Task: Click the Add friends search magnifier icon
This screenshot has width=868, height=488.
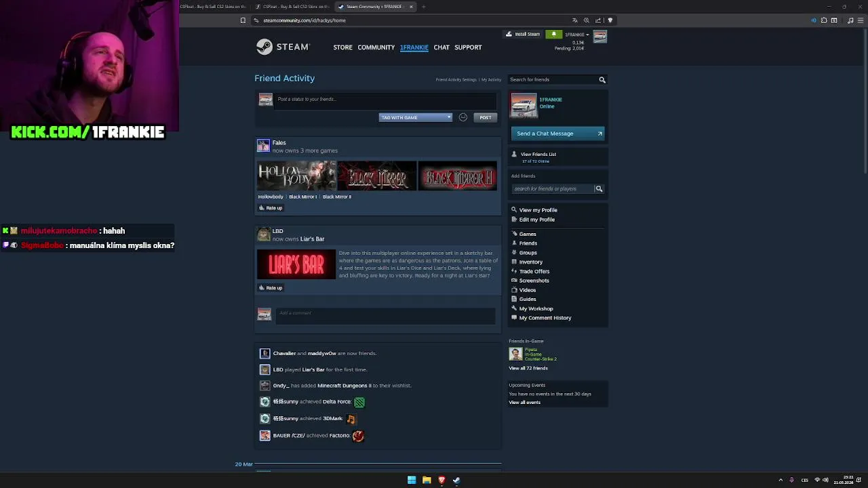Action: click(x=598, y=189)
